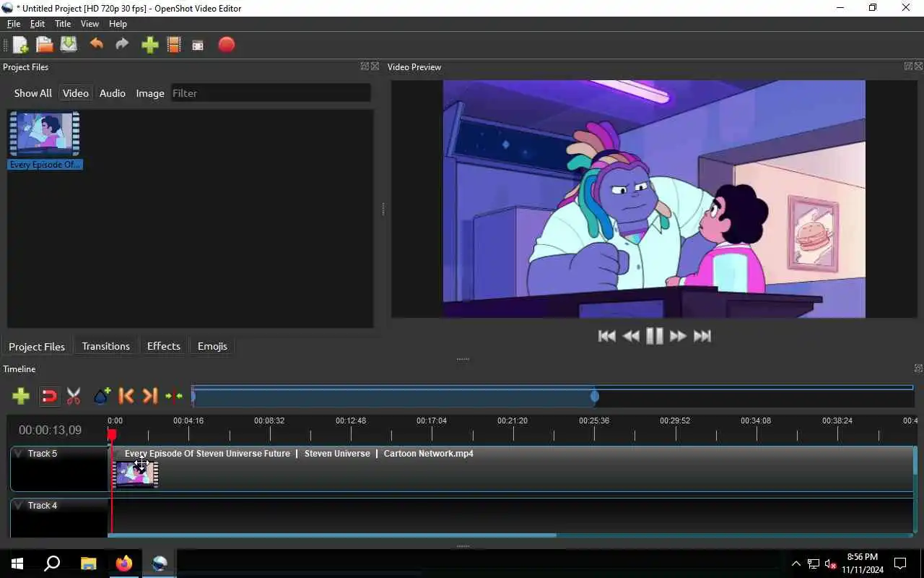Image resolution: width=924 pixels, height=578 pixels.
Task: Expand the Track 5 dropdown arrow
Action: pos(19,454)
